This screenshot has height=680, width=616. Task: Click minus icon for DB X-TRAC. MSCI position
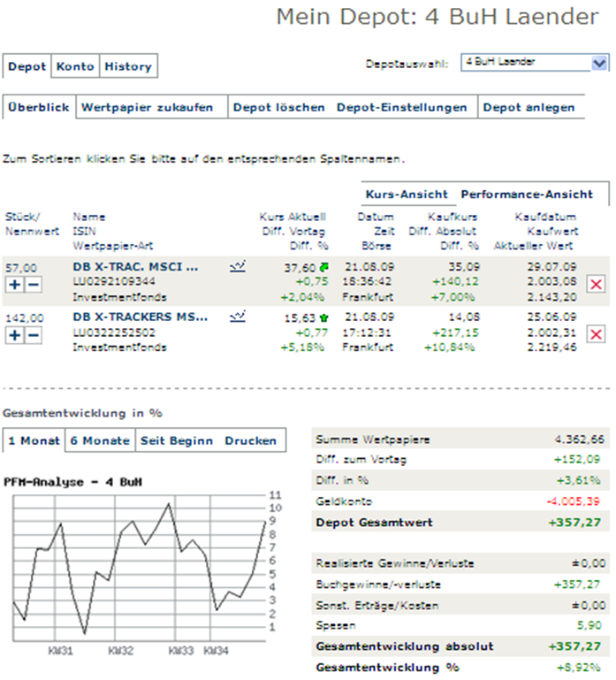pos(34,284)
